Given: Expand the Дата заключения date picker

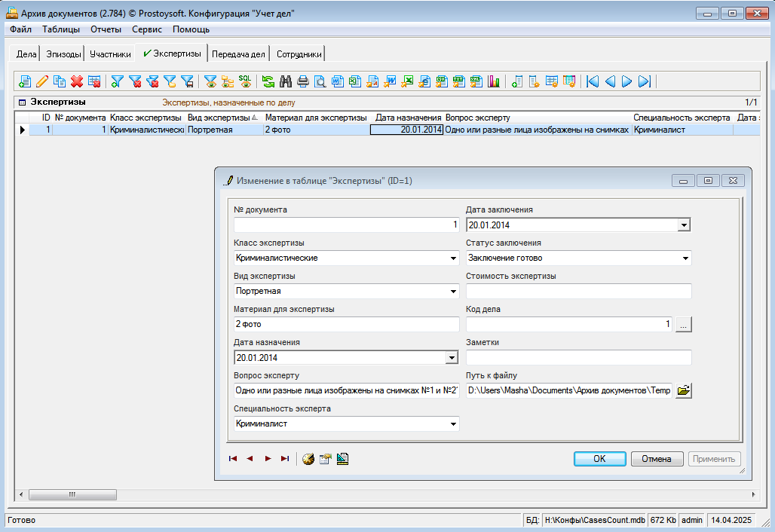Looking at the screenshot, I should click(x=684, y=225).
